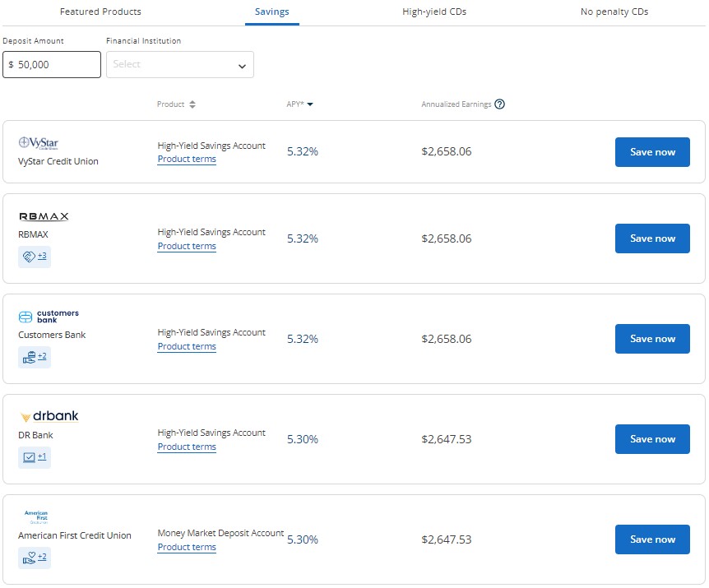Sort by Product column arrows
This screenshot has width=709, height=588.
192,104
